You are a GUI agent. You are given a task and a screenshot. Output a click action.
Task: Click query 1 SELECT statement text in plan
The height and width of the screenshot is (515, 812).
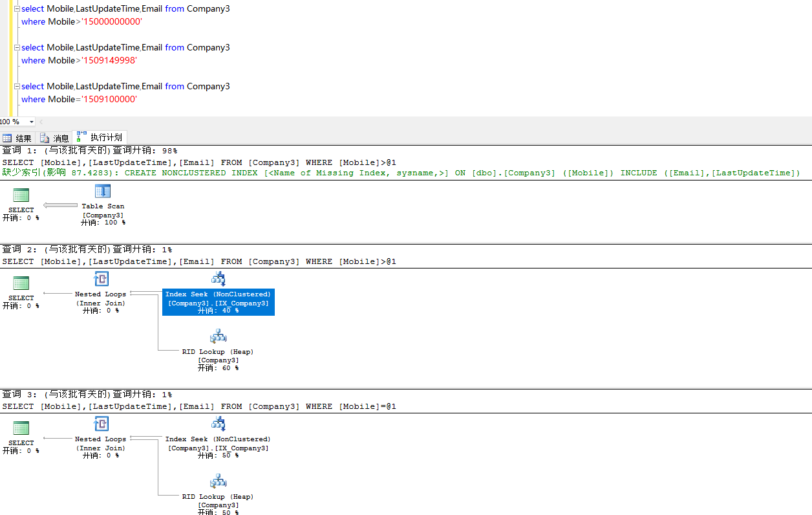coord(199,162)
